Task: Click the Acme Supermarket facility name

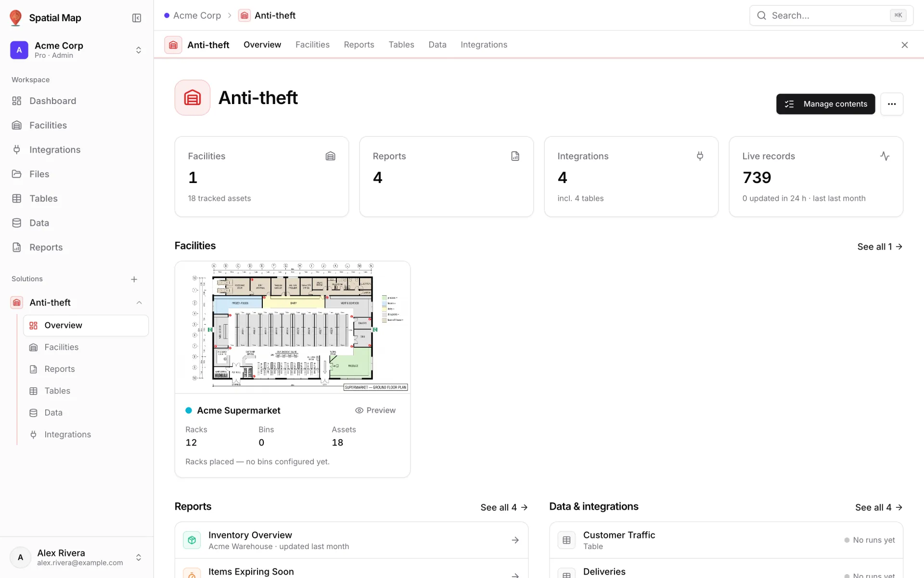Action: [239, 410]
